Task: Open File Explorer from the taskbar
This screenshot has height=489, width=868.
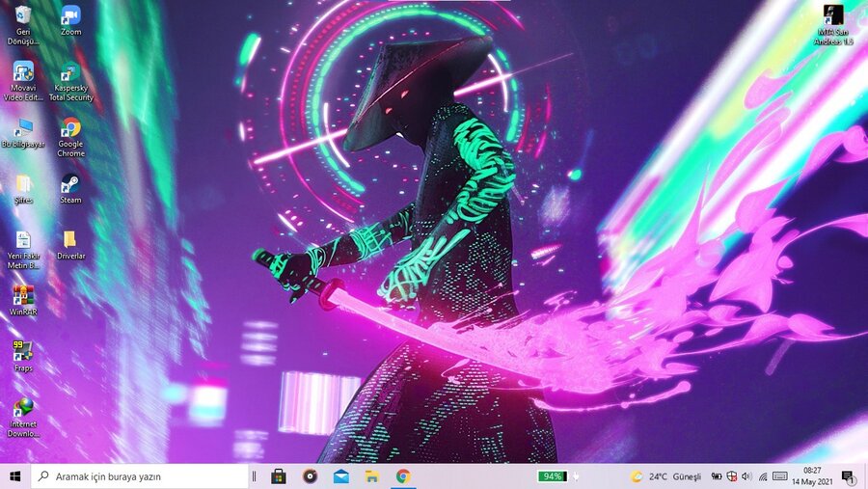Action: pos(372,476)
